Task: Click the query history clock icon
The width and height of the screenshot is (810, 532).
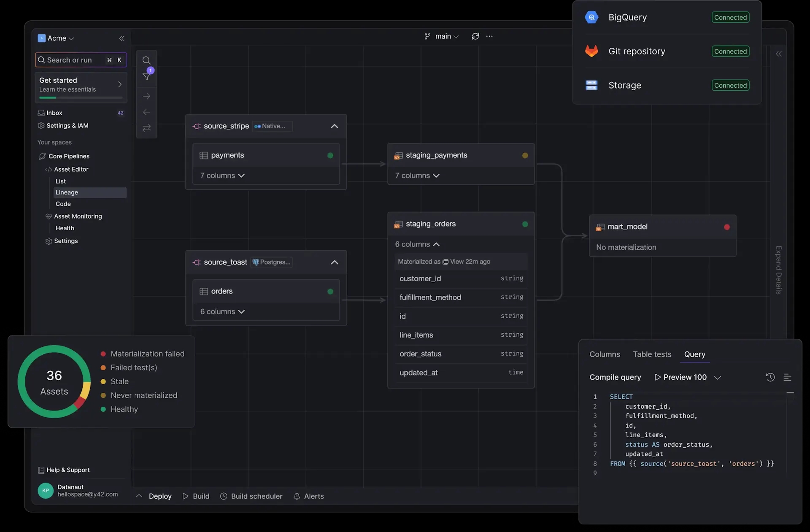Action: [x=770, y=377]
